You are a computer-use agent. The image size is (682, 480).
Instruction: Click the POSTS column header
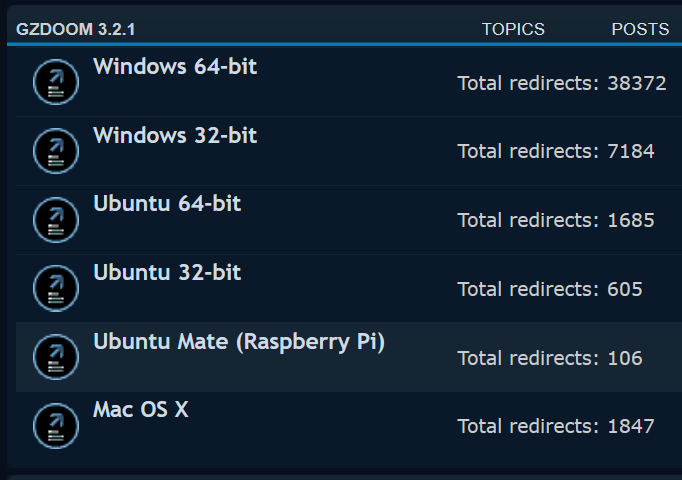[640, 30]
